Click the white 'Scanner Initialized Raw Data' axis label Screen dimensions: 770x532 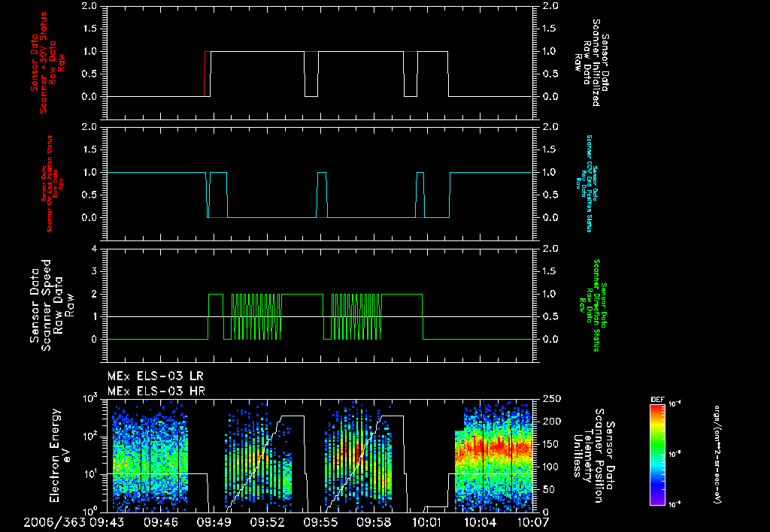click(591, 63)
